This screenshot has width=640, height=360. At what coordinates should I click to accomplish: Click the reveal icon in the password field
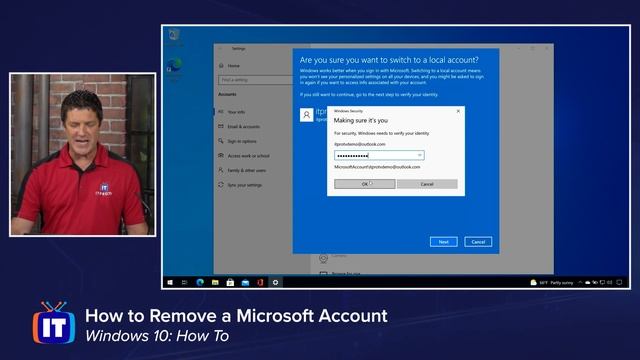420,155
